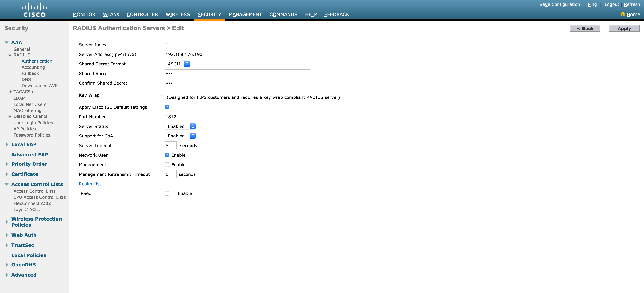
Task: Open RADIUS Accounting in sidebar
Action: [x=33, y=67]
